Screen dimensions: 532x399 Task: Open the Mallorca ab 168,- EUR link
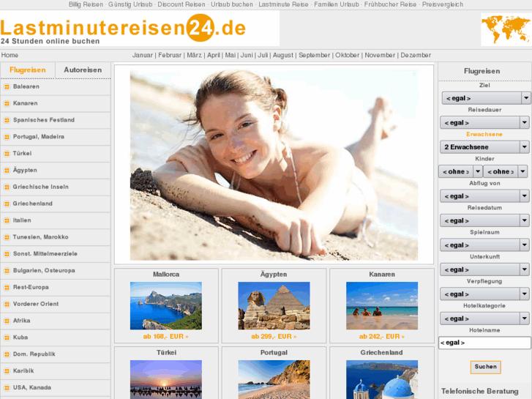(165, 337)
